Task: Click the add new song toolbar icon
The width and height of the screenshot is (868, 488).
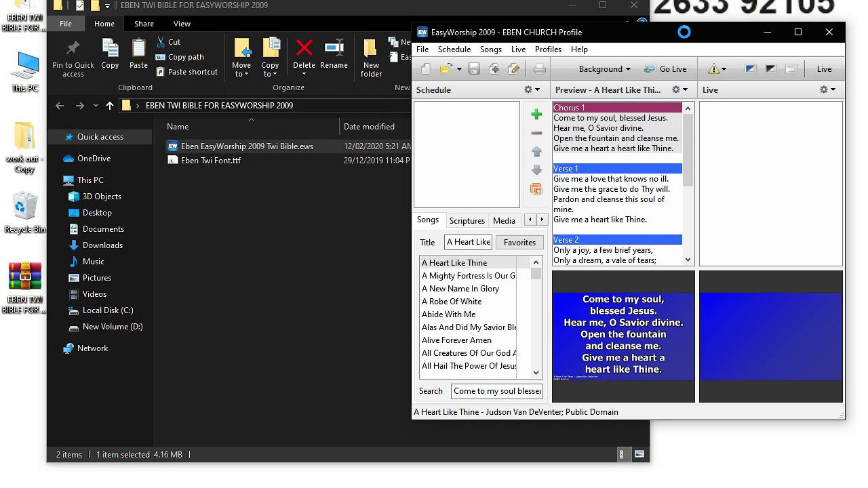Action: [x=494, y=69]
